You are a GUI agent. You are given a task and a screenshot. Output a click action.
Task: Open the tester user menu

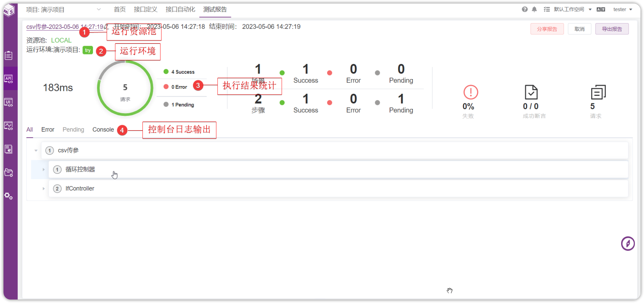[623, 9]
